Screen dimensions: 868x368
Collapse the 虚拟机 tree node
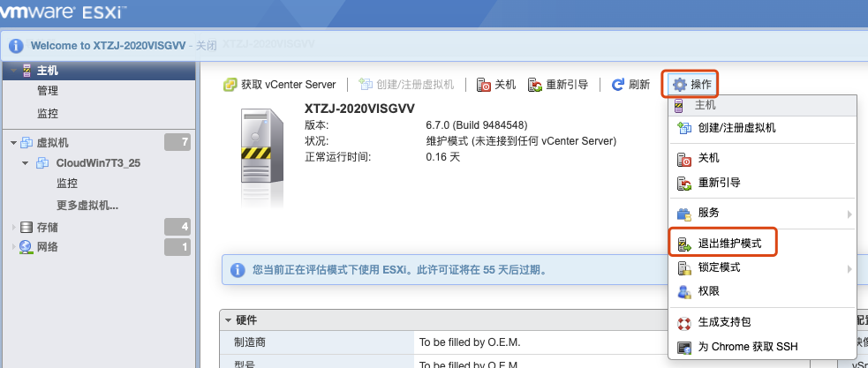13,143
